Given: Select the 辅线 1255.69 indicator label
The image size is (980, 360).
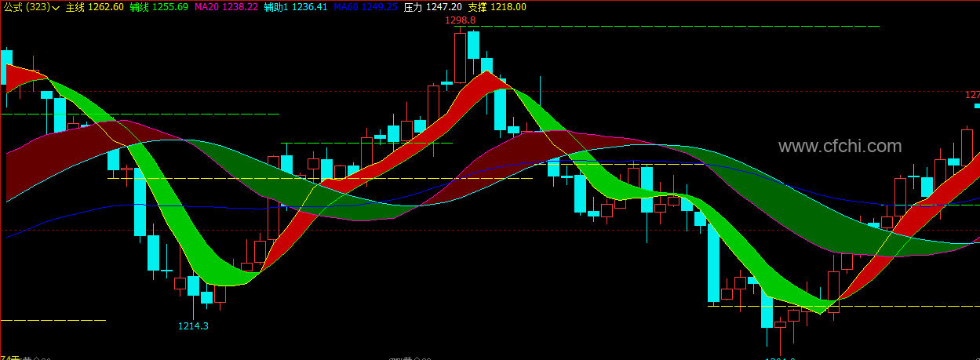Looking at the screenshot, I should (158, 7).
